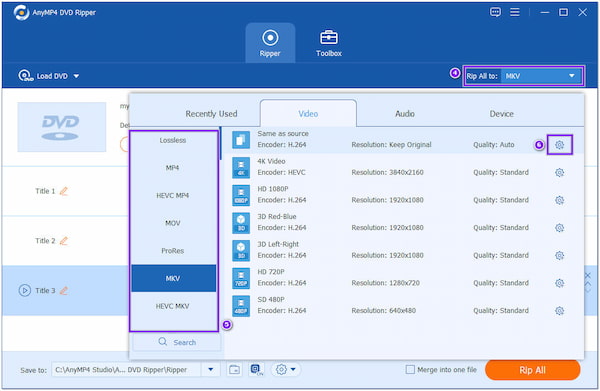The image size is (600, 391).
Task: Click the DVD disc thumbnail
Action: click(x=62, y=127)
